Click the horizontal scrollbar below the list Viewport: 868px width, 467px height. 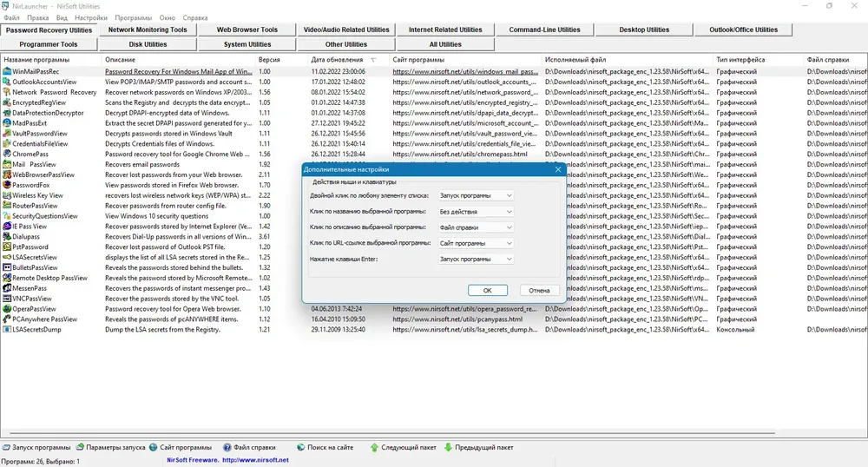point(392,433)
